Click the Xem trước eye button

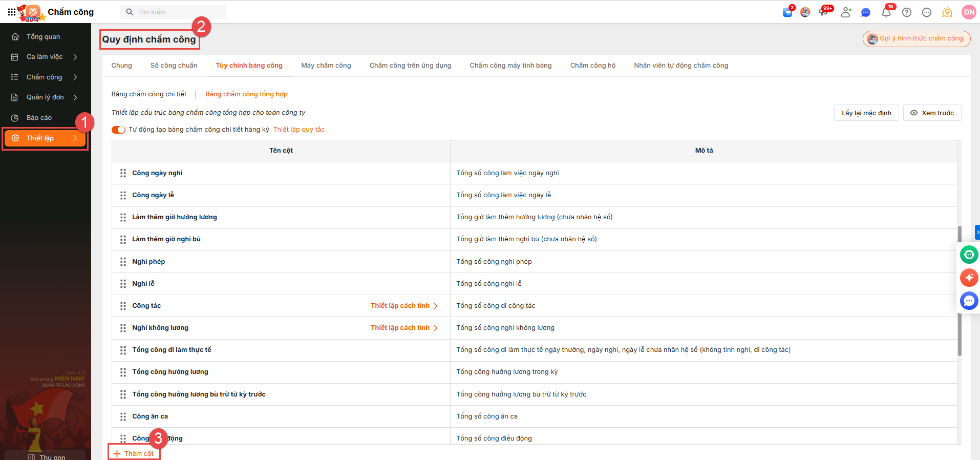(x=932, y=113)
